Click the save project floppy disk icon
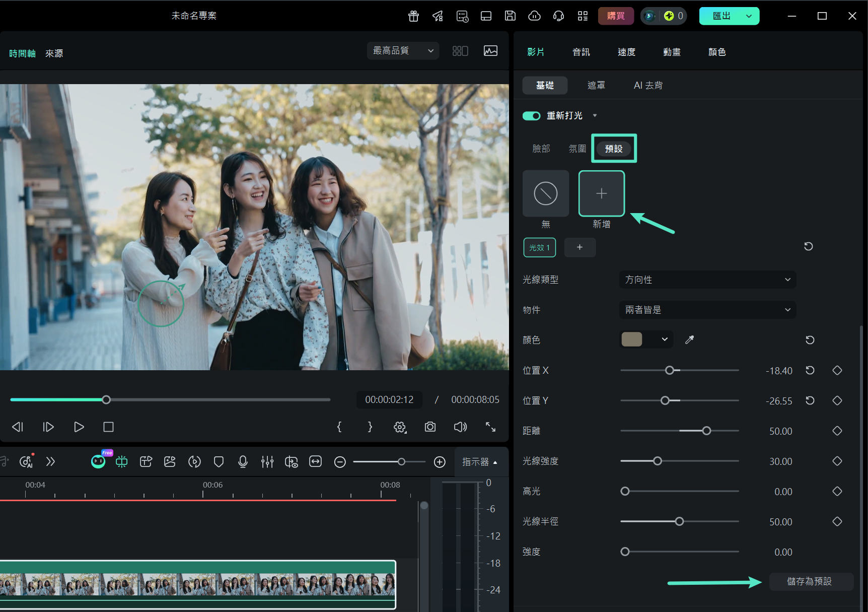 (x=510, y=16)
